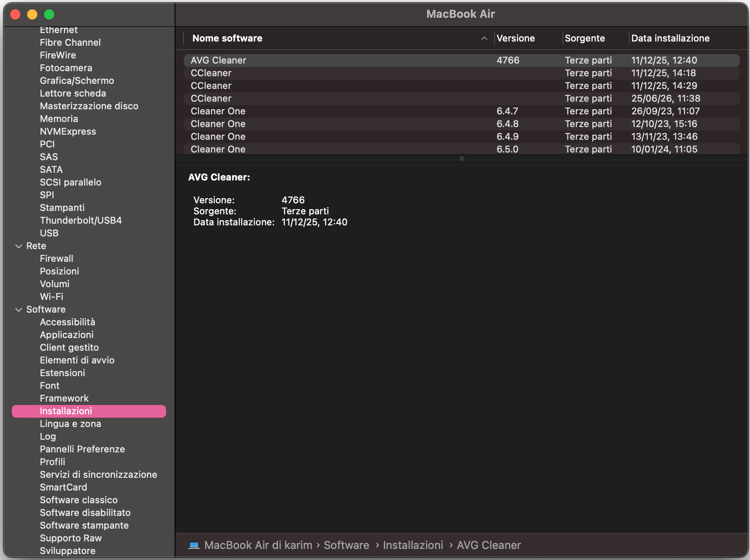Open Thunderbolt/USB4 sidebar item
This screenshot has height=560, width=750.
[x=81, y=220]
